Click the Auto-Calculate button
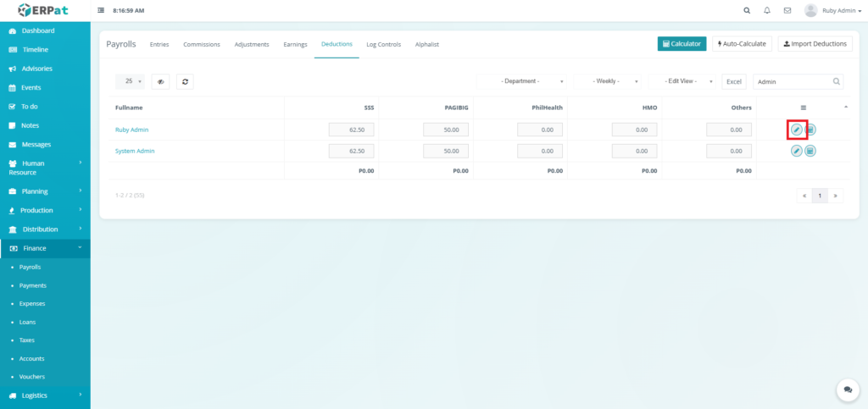 (742, 43)
